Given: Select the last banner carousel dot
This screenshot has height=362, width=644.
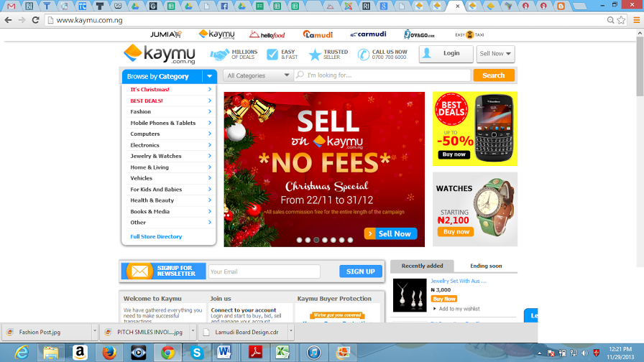Looking at the screenshot, I should pyautogui.click(x=350, y=240).
